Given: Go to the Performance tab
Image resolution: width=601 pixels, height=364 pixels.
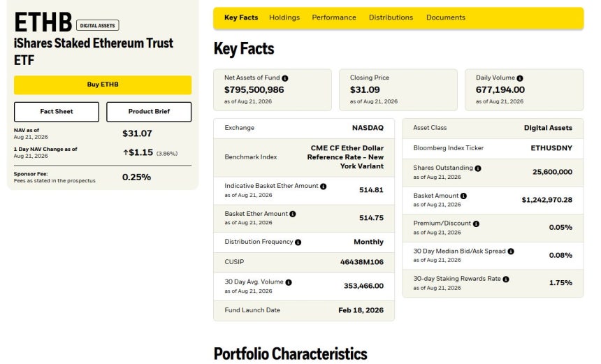Looking at the screenshot, I should click(334, 17).
